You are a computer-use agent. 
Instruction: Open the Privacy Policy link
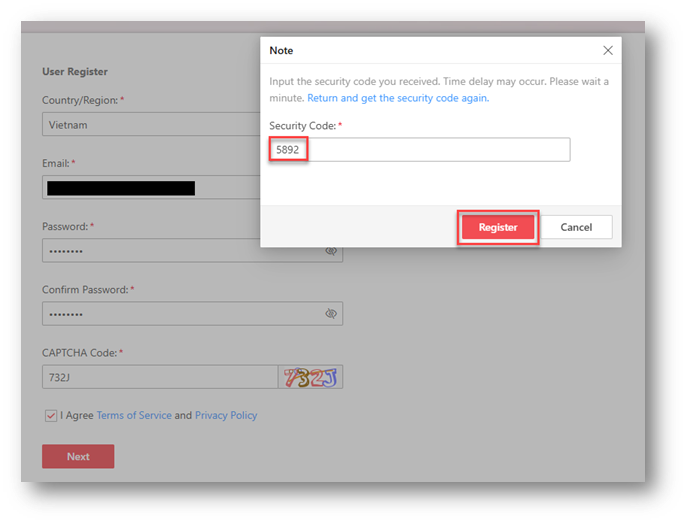tap(226, 415)
